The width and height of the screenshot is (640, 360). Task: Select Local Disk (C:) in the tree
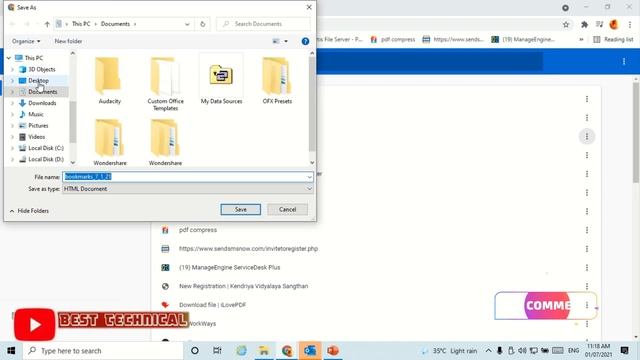(x=46, y=148)
